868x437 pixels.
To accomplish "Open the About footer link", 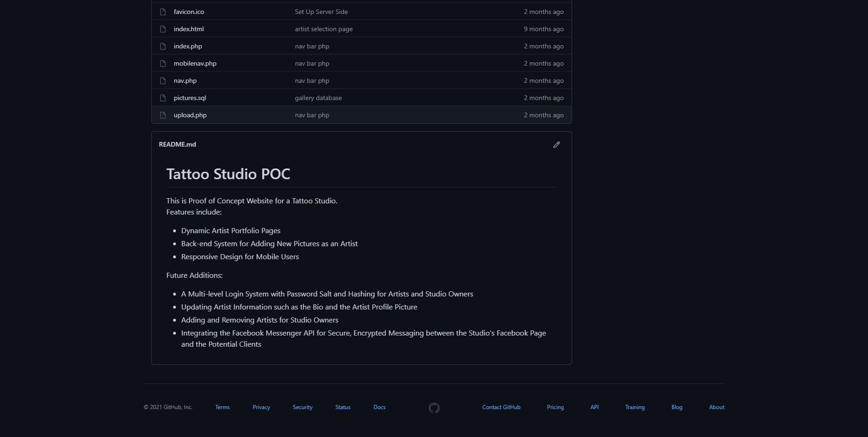I will 716,407.
